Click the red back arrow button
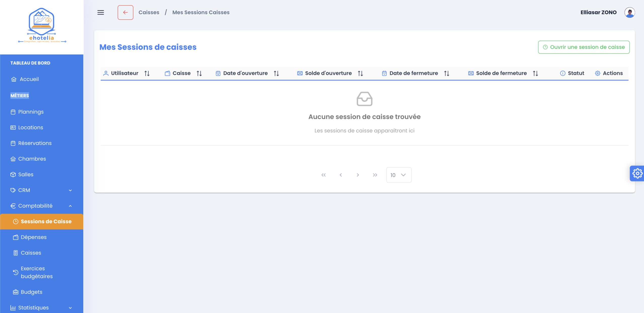Screen dimensions: 644x313 pos(125,12)
